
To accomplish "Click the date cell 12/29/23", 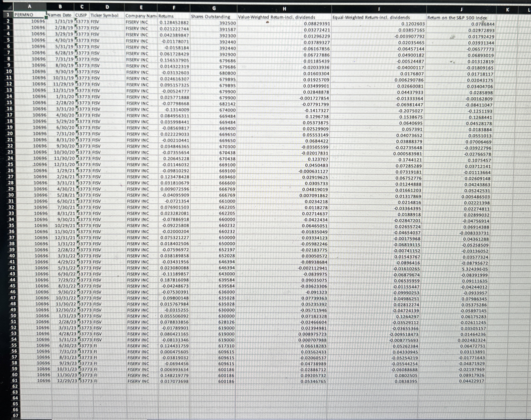I will pyautogui.click(x=67, y=381).
